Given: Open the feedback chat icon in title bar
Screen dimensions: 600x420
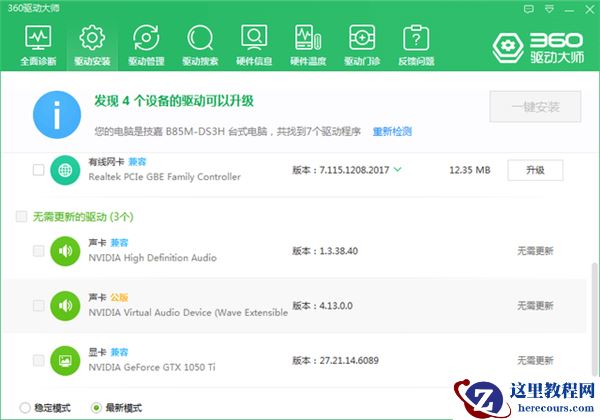Looking at the screenshot, I should coord(529,9).
